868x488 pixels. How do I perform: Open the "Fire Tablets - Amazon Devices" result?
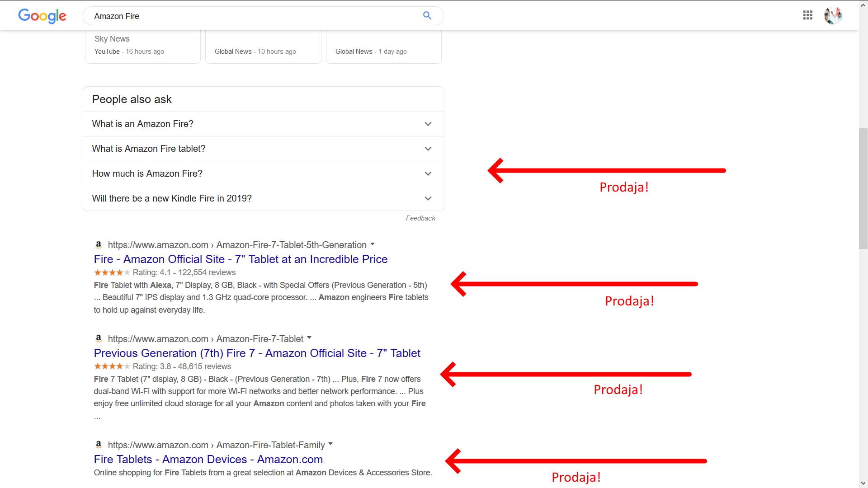pyautogui.click(x=208, y=459)
